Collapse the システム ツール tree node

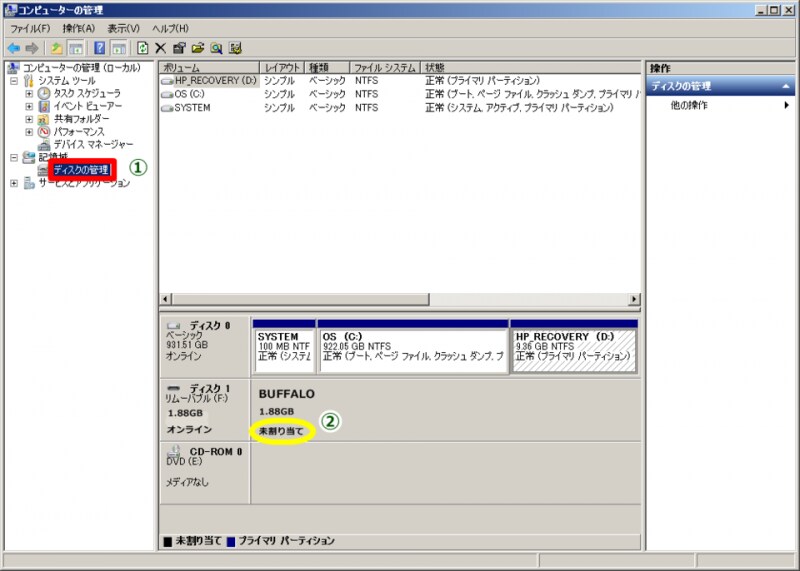point(14,80)
